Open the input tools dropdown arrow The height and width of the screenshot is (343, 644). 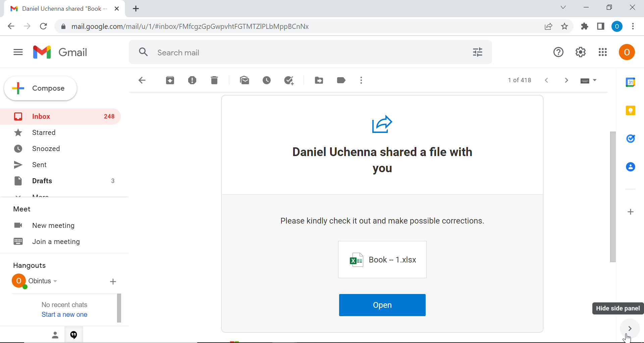pos(595,80)
